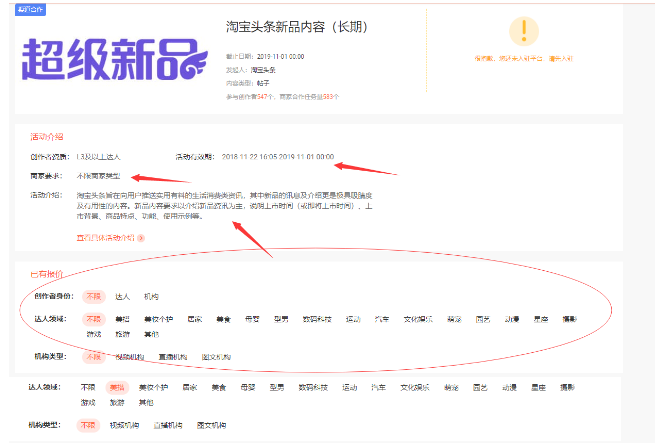The image size is (655, 443).
Task: Pick 汽车 in the bottom filter strip
Action: 378,387
